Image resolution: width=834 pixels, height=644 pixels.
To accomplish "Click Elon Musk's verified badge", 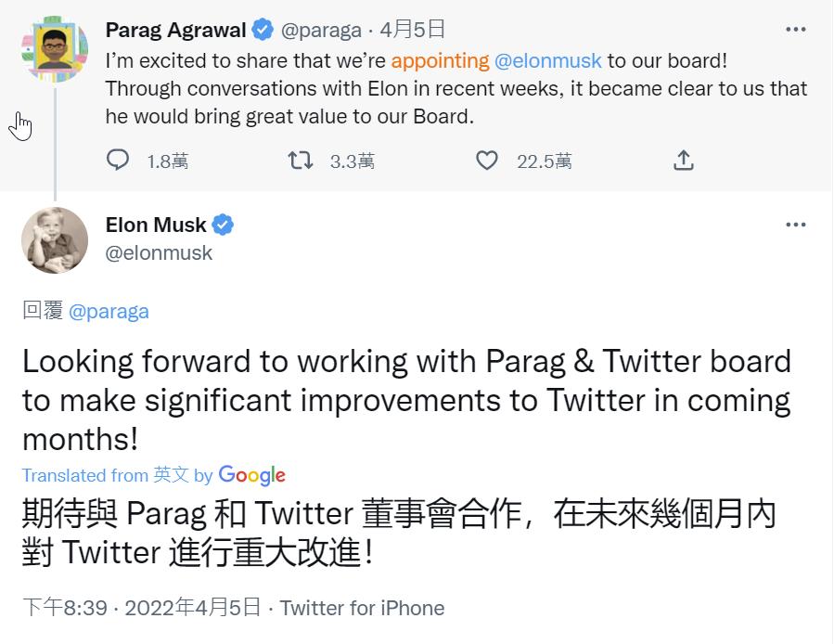I will [223, 225].
